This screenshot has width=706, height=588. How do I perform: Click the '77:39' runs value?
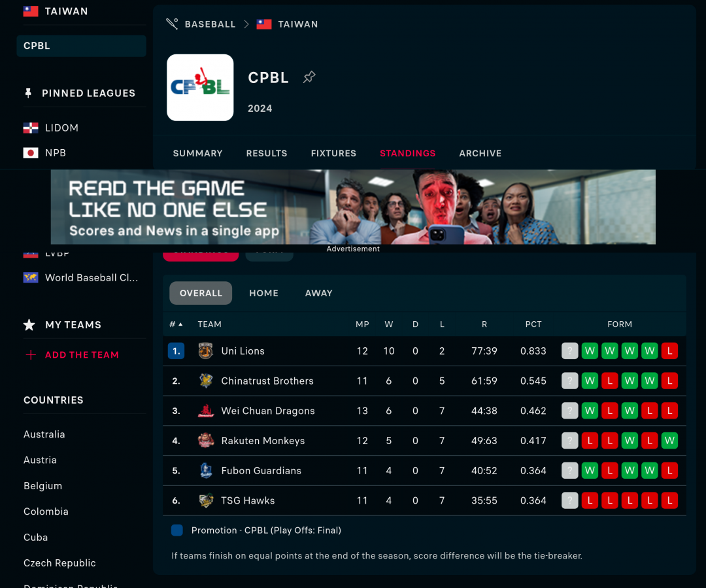point(484,351)
